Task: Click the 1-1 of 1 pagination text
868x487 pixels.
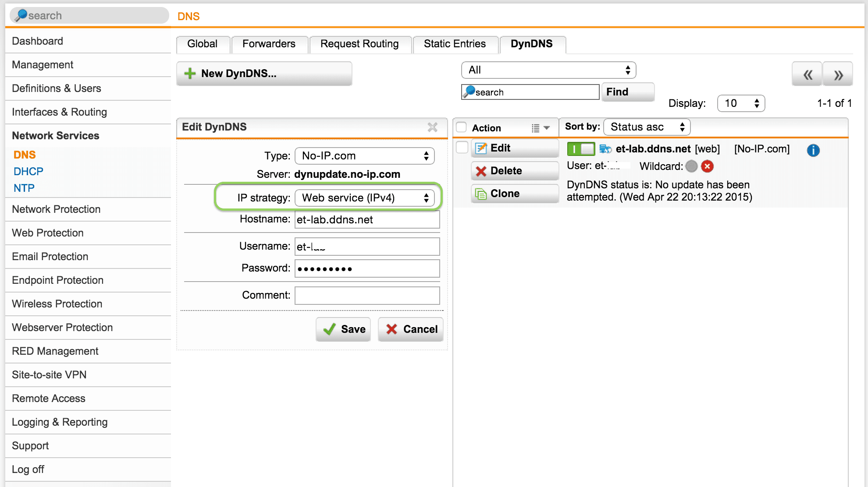Action: (835, 103)
